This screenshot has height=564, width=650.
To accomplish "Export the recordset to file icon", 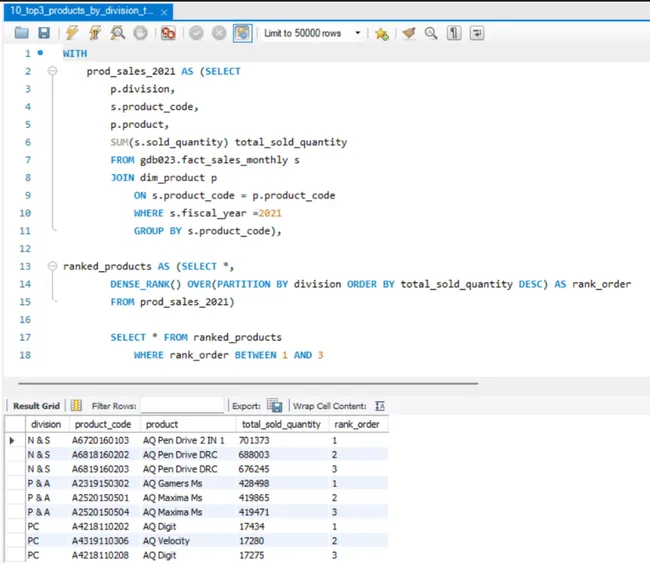I will [274, 405].
